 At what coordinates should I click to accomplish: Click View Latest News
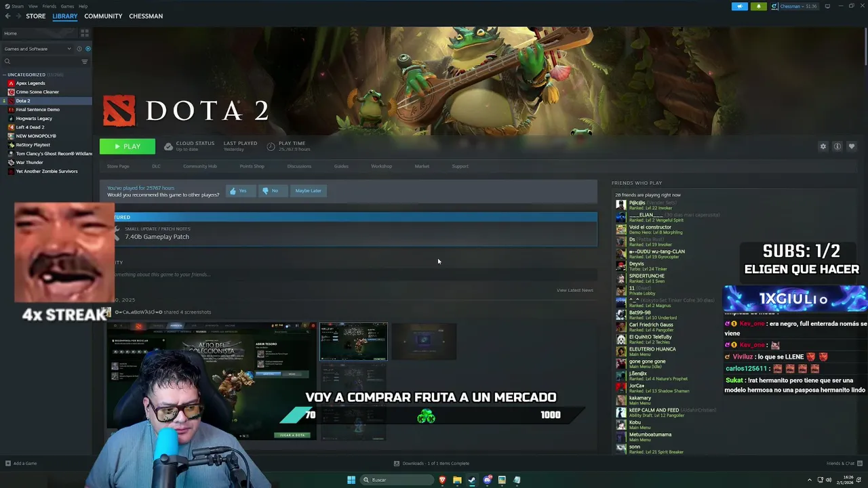[x=575, y=290]
